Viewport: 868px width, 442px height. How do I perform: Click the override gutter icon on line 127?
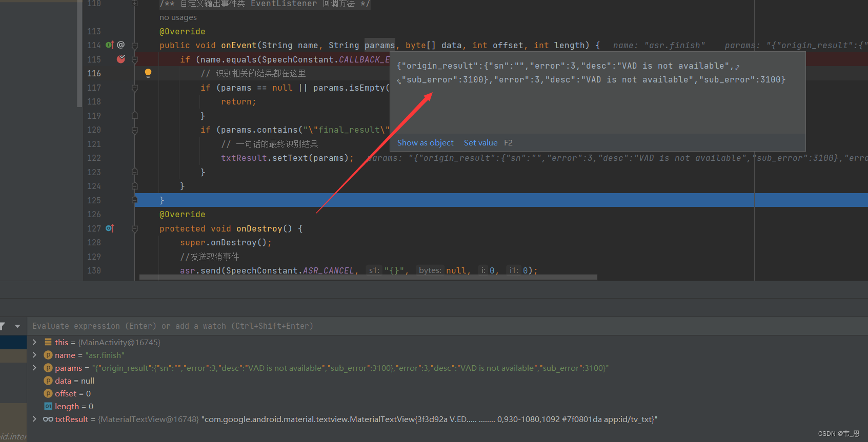coord(110,228)
